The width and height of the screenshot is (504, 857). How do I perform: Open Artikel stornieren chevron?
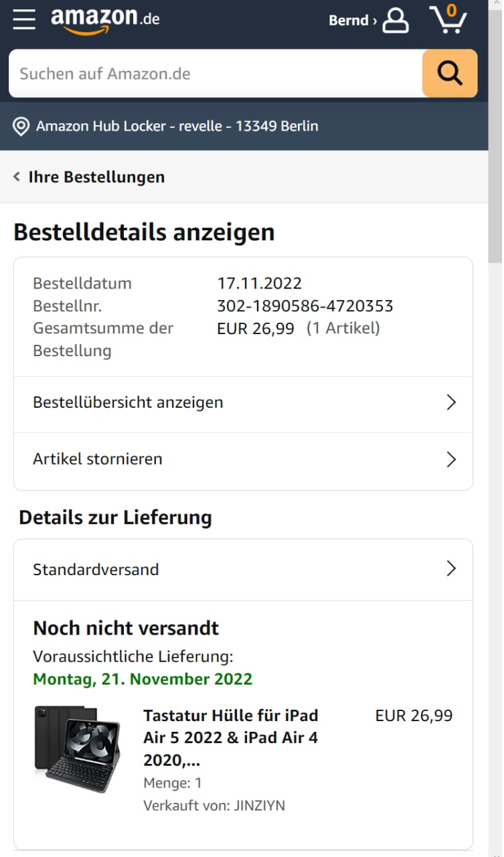451,459
